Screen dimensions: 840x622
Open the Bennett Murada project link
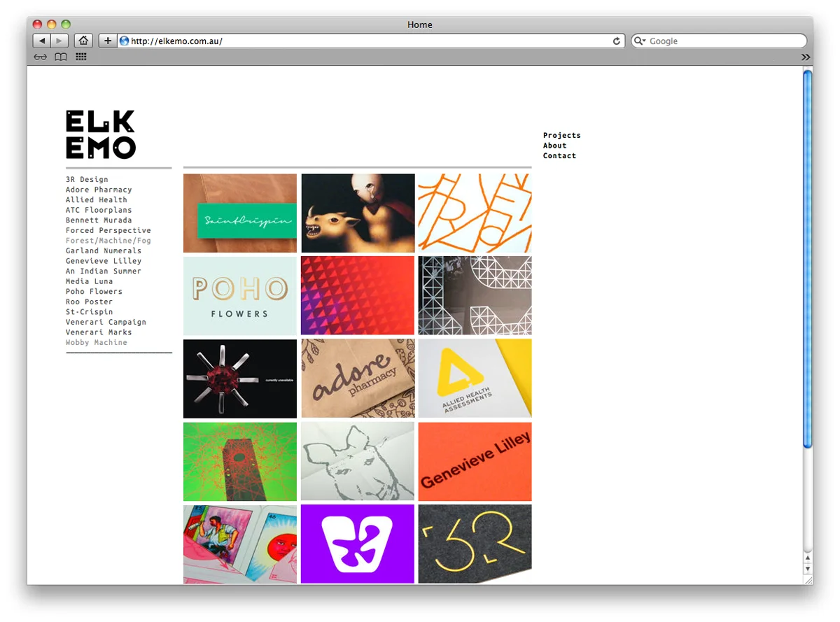[x=99, y=220]
